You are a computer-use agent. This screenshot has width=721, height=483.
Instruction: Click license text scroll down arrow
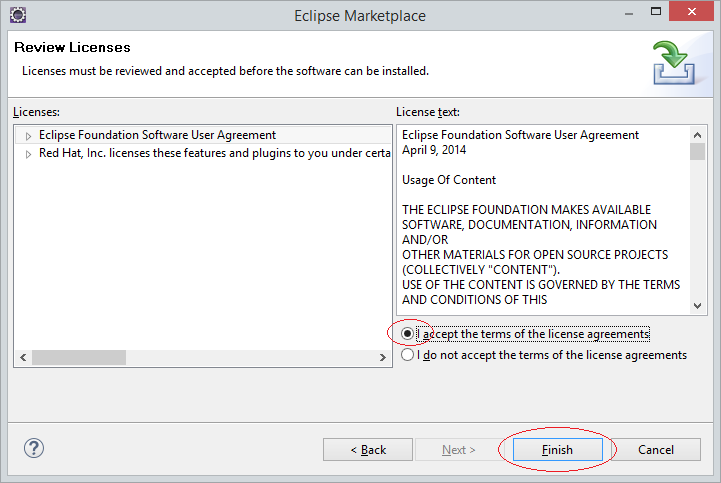coord(697,306)
